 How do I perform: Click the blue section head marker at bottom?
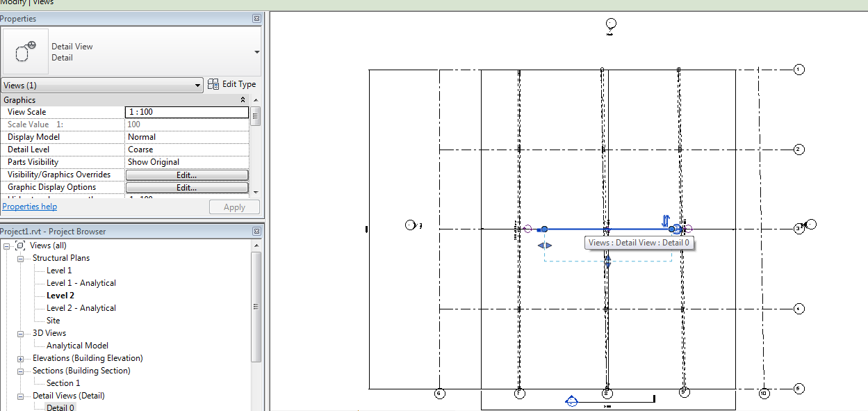pos(571,401)
